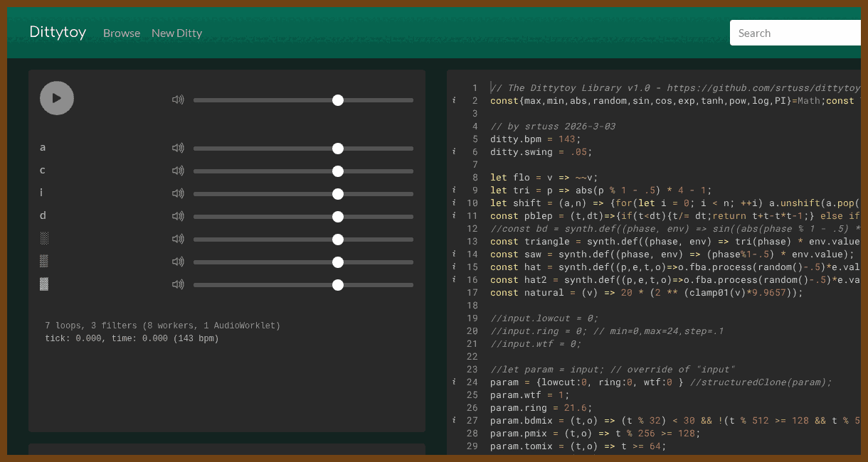Image resolution: width=868 pixels, height=462 pixels.
Task: Open the New Ditty page
Action: tap(176, 33)
